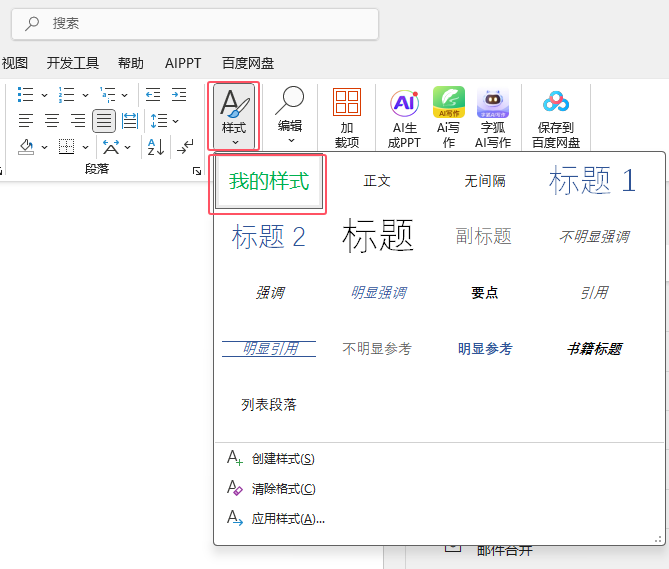Open the bullet list style dropdown arrow
The image size is (669, 569).
[x=44, y=95]
